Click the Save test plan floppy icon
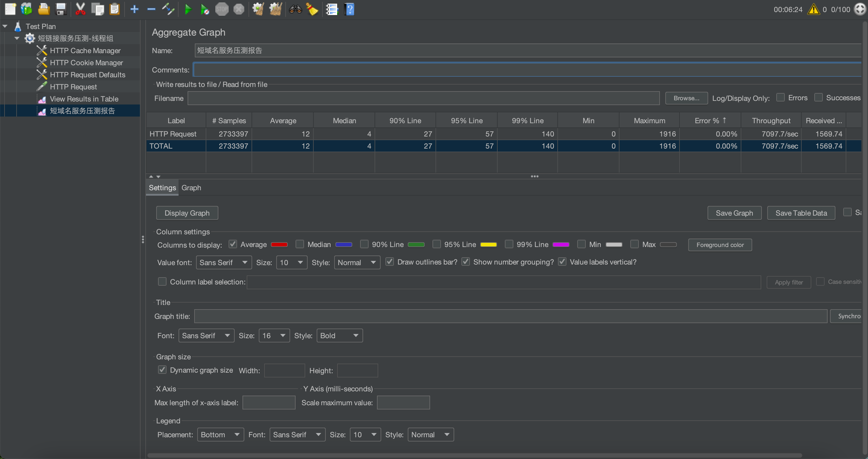This screenshot has width=868, height=459. pos(61,9)
